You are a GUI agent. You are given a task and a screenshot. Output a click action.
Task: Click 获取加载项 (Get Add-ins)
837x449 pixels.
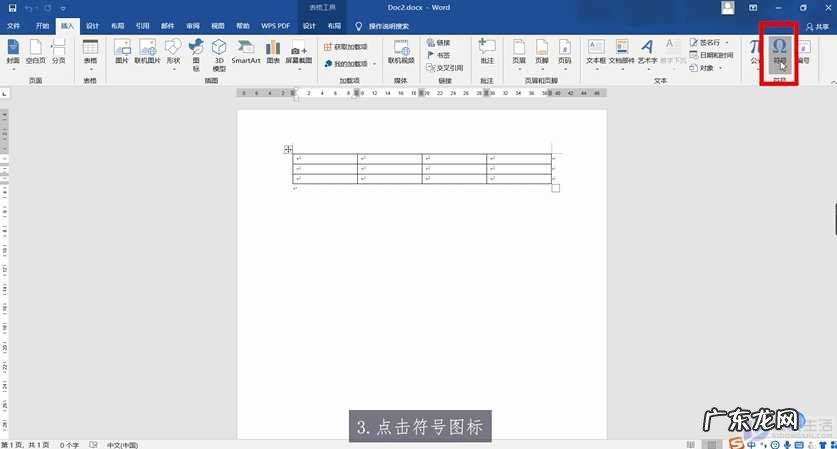click(x=346, y=47)
